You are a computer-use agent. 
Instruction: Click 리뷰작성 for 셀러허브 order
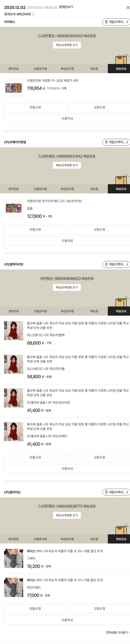(67, 620)
